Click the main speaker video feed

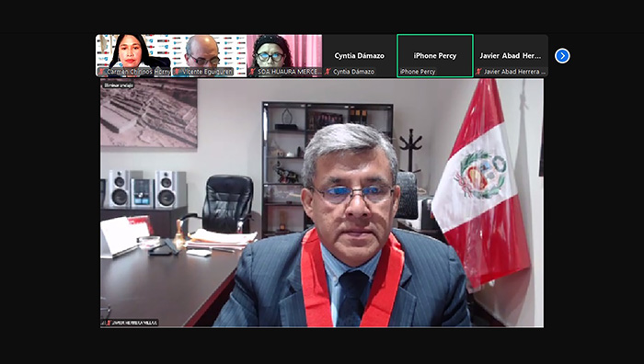tap(322, 203)
